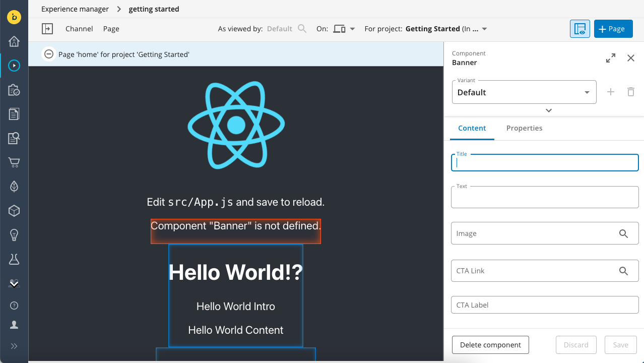Browse for CTA Link search icon
Screen dimensions: 644x363
point(624,271)
